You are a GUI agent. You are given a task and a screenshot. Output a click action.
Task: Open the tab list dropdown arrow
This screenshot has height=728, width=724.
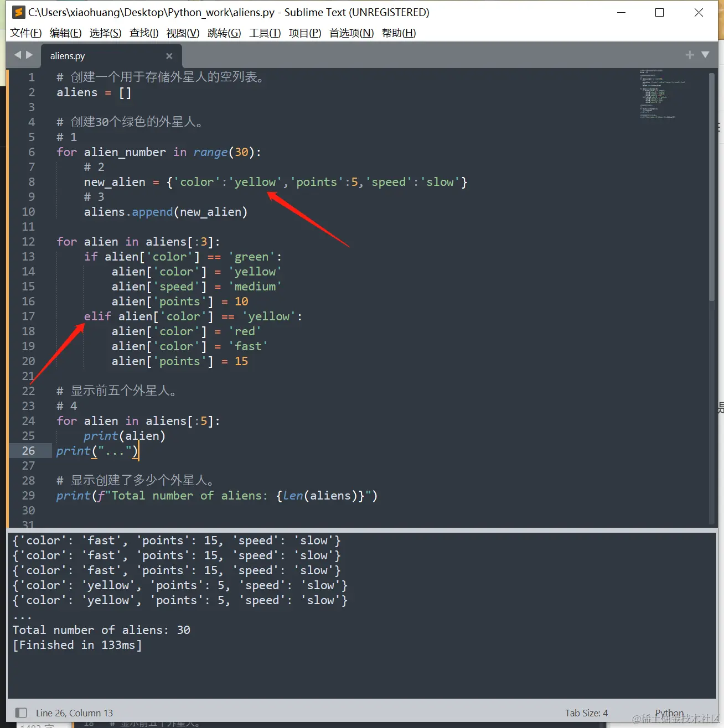(x=705, y=55)
